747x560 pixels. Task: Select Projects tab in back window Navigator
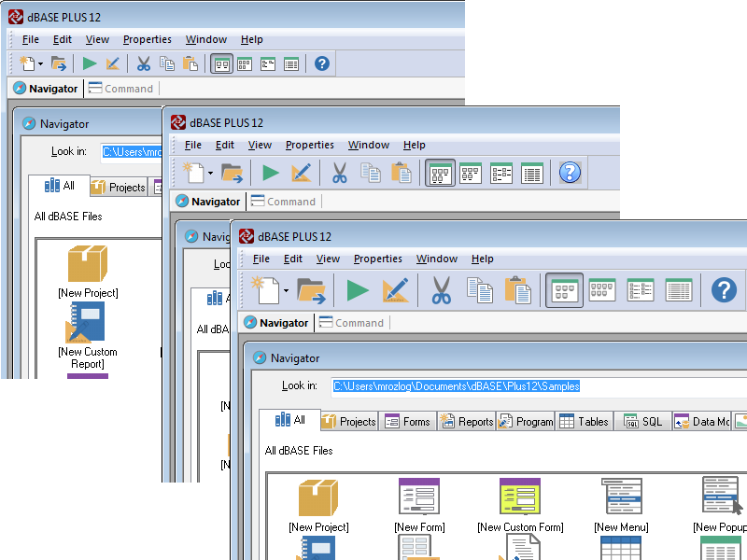tap(119, 188)
